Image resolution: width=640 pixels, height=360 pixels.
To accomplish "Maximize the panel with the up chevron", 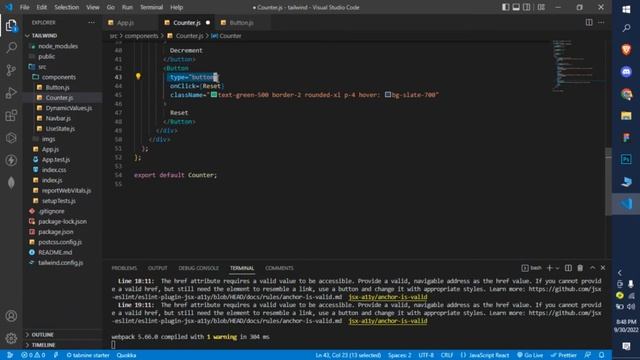I will tap(592, 268).
